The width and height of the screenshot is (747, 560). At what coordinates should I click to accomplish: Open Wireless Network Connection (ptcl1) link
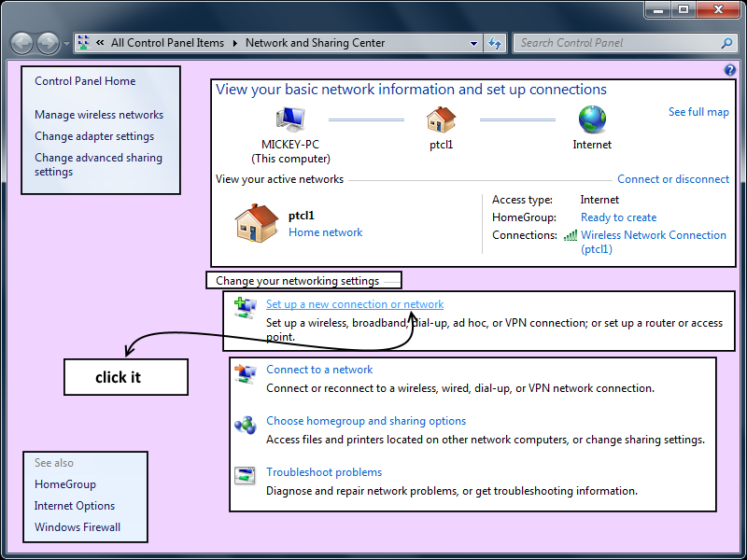tap(653, 242)
